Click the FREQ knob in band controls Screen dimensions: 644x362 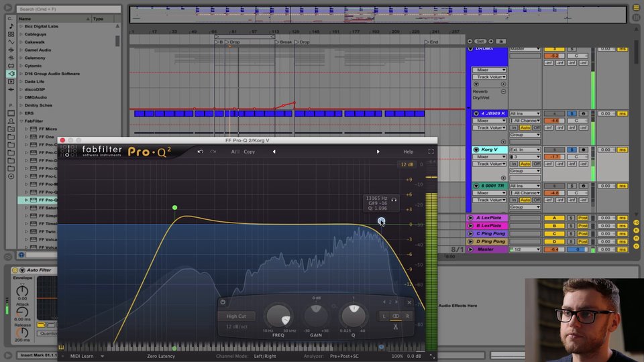pyautogui.click(x=278, y=316)
